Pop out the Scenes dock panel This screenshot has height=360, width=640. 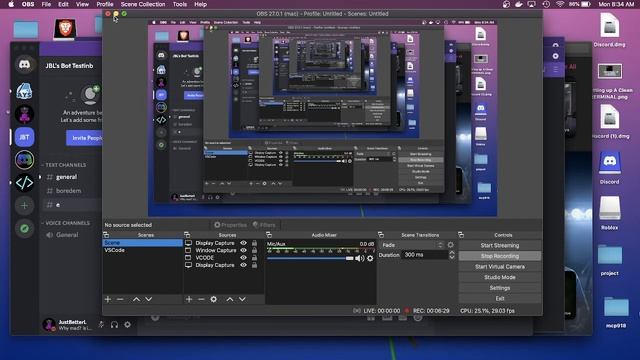(x=106, y=235)
